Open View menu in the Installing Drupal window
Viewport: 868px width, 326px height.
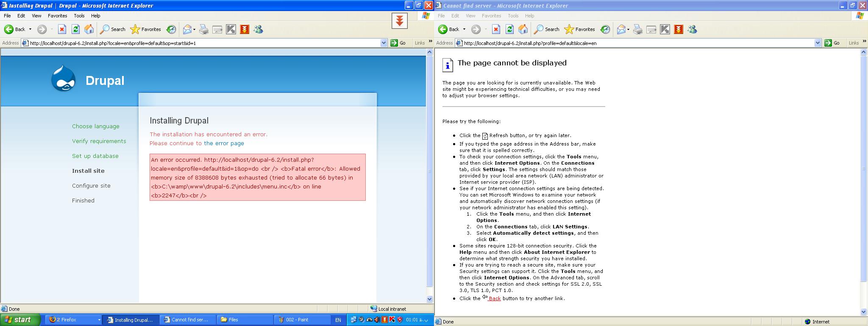(36, 16)
